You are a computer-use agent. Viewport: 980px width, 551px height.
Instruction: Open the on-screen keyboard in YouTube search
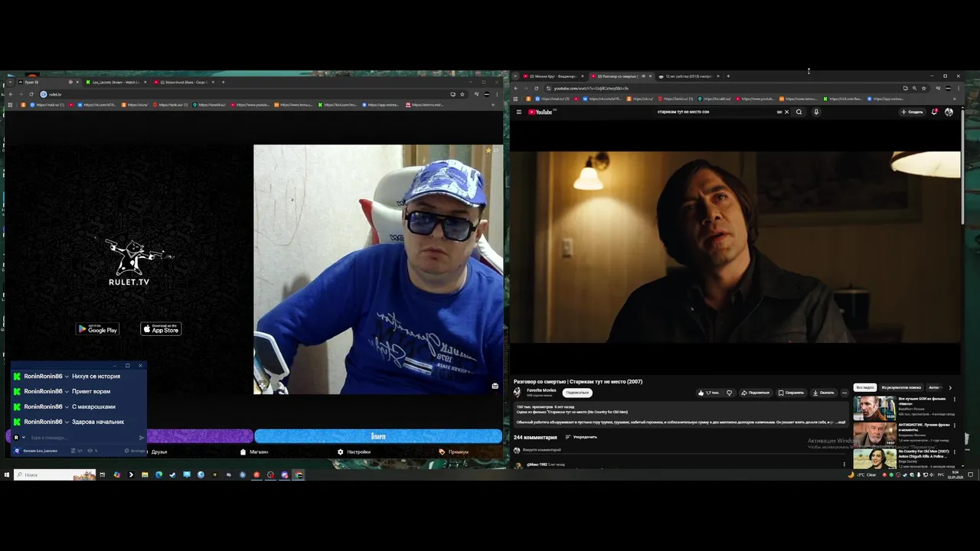click(779, 112)
